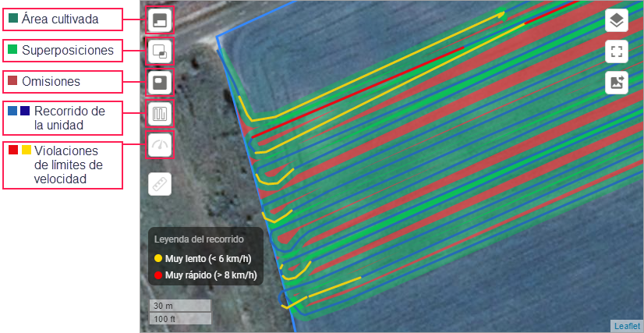Viewport: 644px width, 333px height.
Task: Click the 'Recorrido de la unidad' label
Action: (x=69, y=118)
